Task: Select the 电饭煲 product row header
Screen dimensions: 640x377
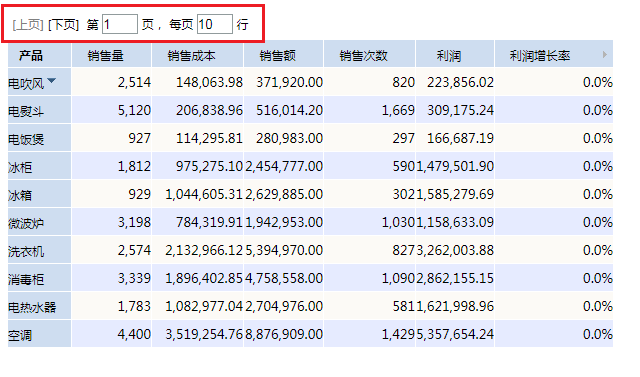Action: click(40, 138)
